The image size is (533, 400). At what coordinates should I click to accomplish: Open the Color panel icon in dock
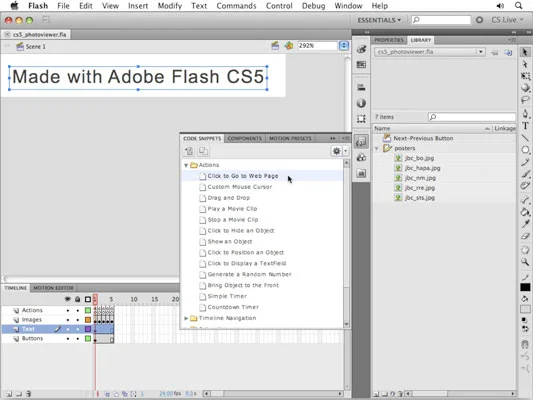click(x=361, y=49)
